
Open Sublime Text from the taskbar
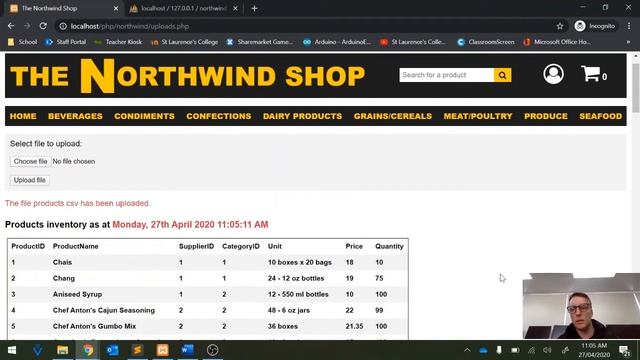(138, 350)
